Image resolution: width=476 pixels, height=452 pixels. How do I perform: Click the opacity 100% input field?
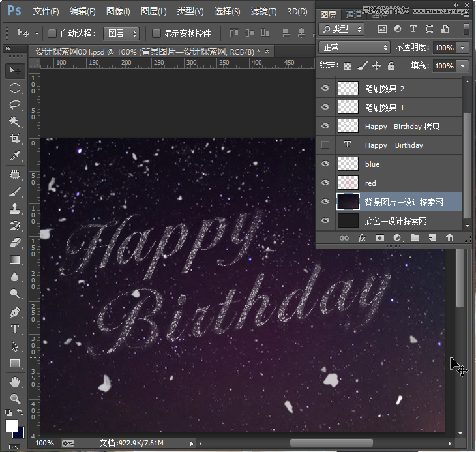coord(444,48)
